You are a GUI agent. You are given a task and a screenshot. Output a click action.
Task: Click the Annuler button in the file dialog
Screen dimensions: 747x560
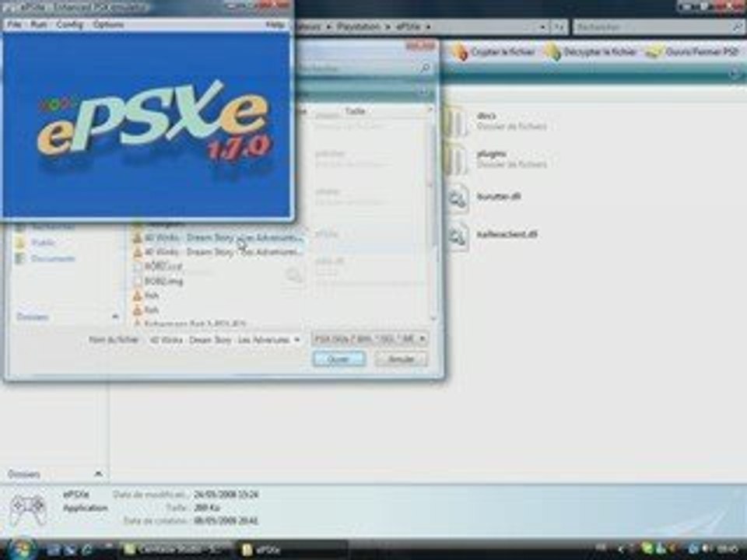click(x=401, y=359)
